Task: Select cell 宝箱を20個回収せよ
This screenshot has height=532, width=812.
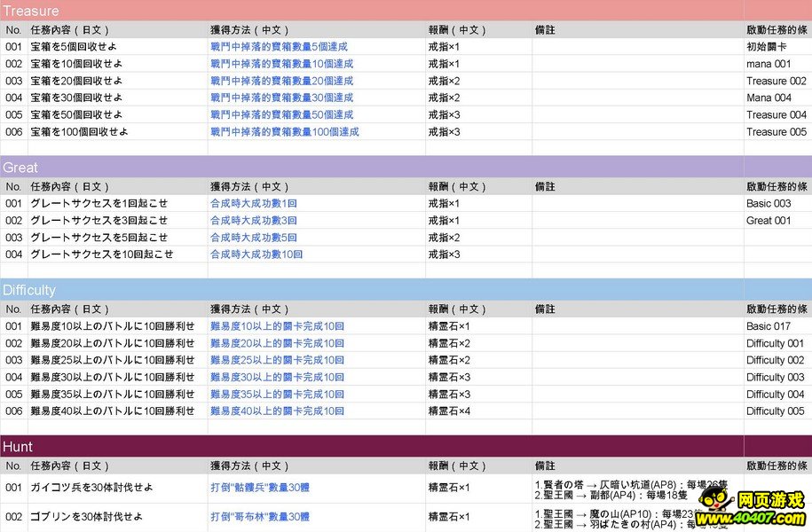Action: [117, 81]
